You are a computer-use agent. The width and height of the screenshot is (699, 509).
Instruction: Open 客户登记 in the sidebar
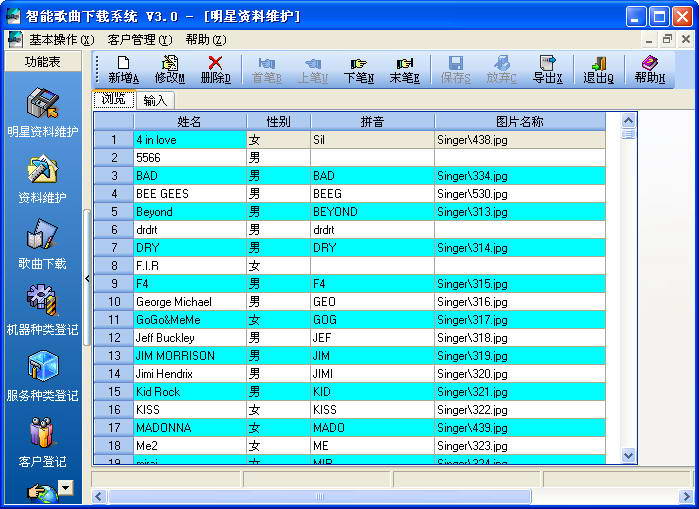(x=42, y=443)
